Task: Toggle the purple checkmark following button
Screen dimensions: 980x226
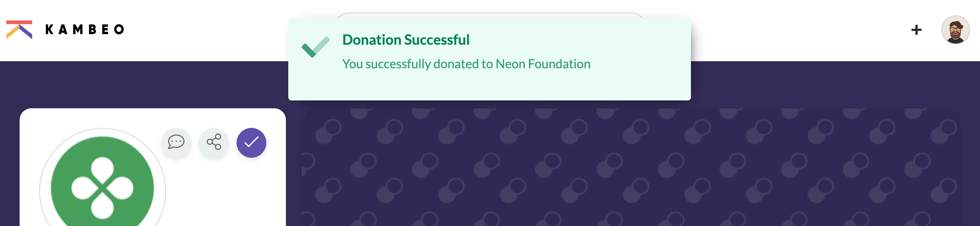Action: click(x=251, y=142)
